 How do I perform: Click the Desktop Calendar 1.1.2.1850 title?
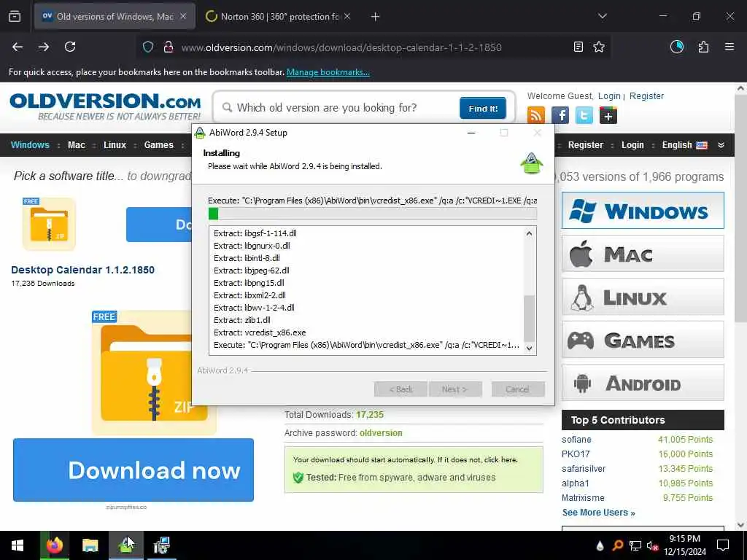(83, 270)
